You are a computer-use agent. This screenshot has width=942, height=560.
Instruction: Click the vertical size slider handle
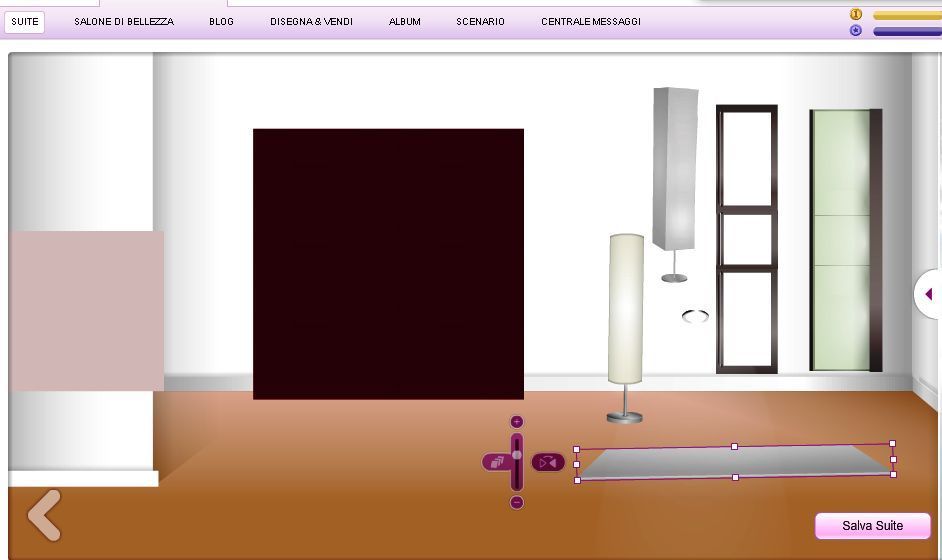click(517, 455)
